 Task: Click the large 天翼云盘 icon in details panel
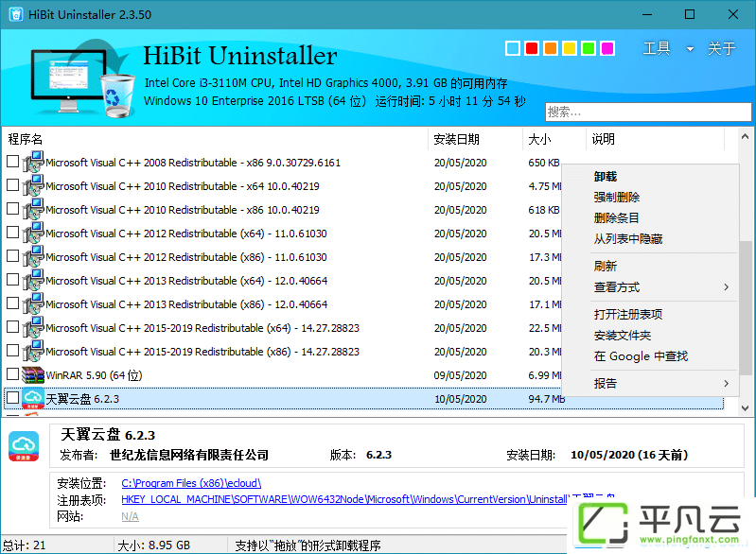point(24,446)
